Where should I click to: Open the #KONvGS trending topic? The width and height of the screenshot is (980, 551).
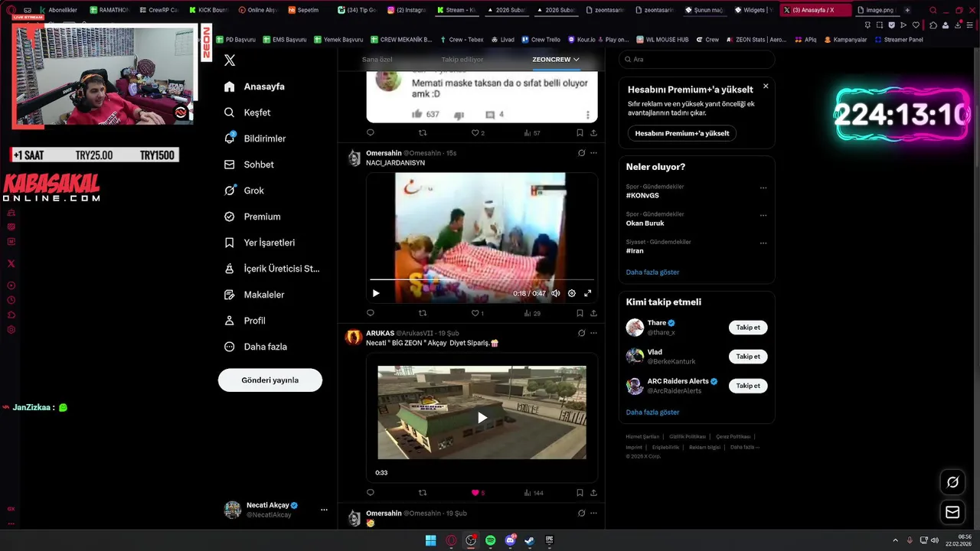642,196
